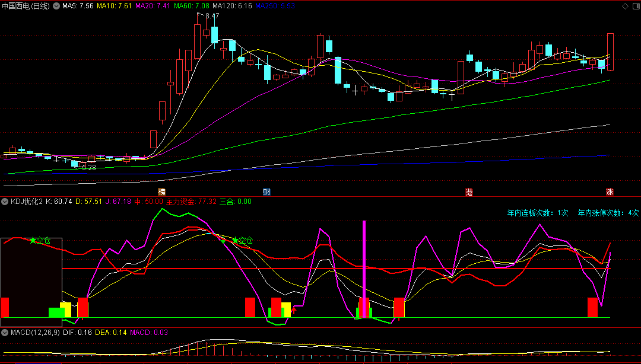The width and height of the screenshot is (641, 364).
Task: Click the red up arrow signal in the KDJ panel
Action: [x=294, y=311]
